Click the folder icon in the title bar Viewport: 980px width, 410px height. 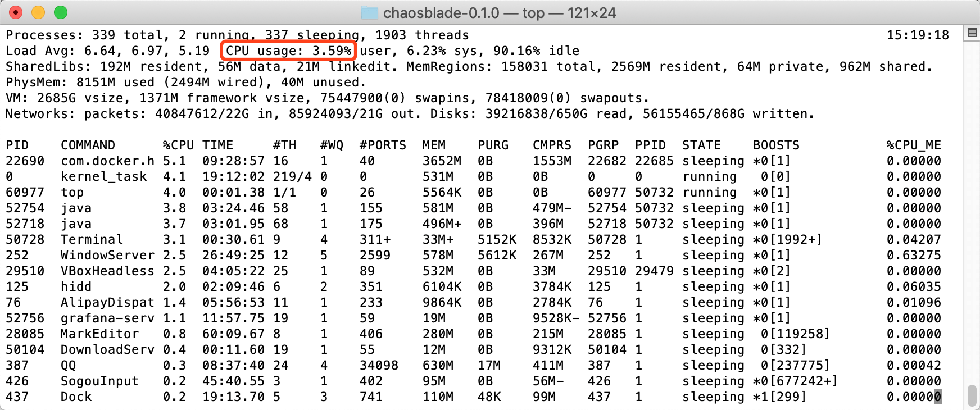(x=369, y=12)
